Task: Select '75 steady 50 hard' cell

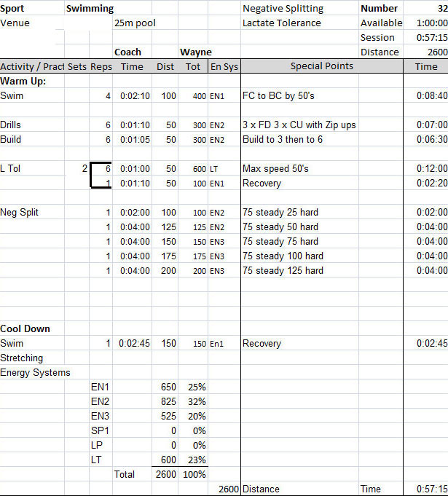Action: 280,227
